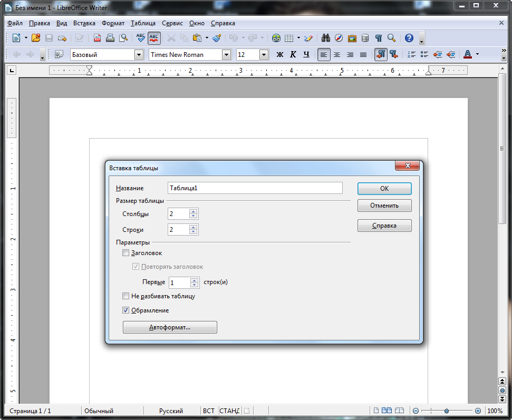Toggle formatting marks with the pilcrow icon

click(378, 38)
